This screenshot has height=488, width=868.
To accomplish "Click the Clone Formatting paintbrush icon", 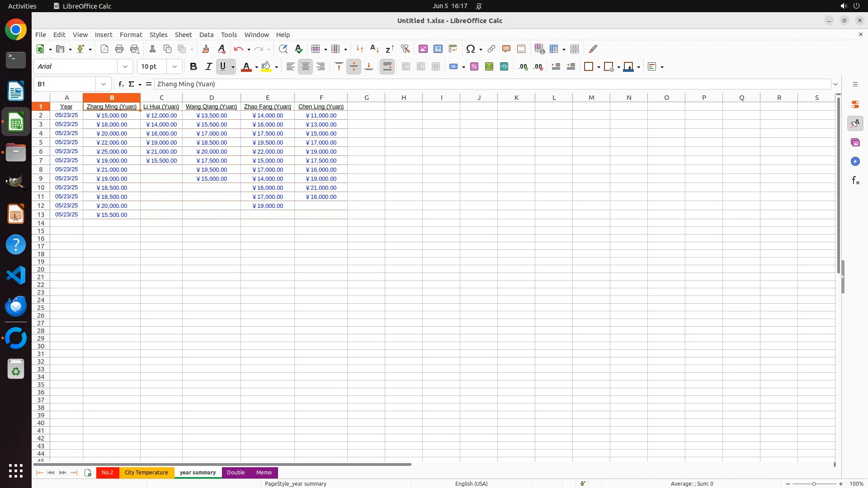I will pyautogui.click(x=206, y=49).
